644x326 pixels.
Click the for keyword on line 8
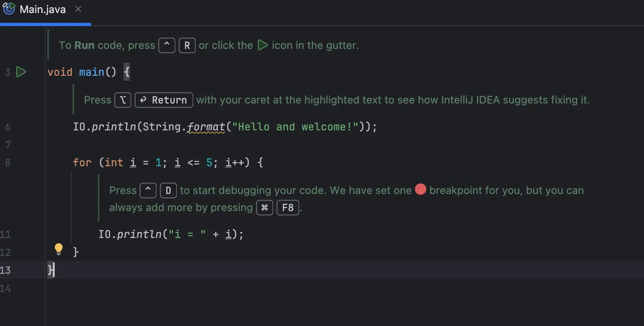[82, 163]
